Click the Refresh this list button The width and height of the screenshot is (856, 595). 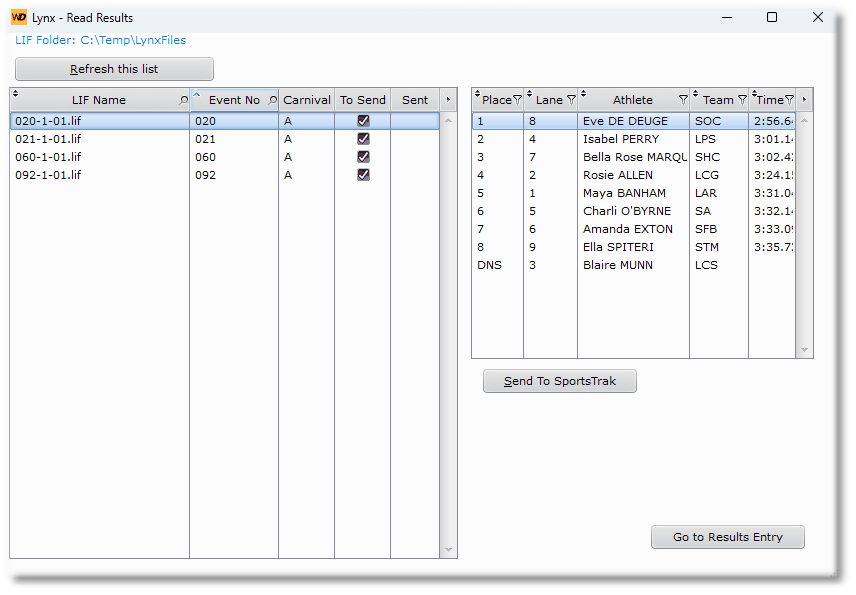[114, 69]
